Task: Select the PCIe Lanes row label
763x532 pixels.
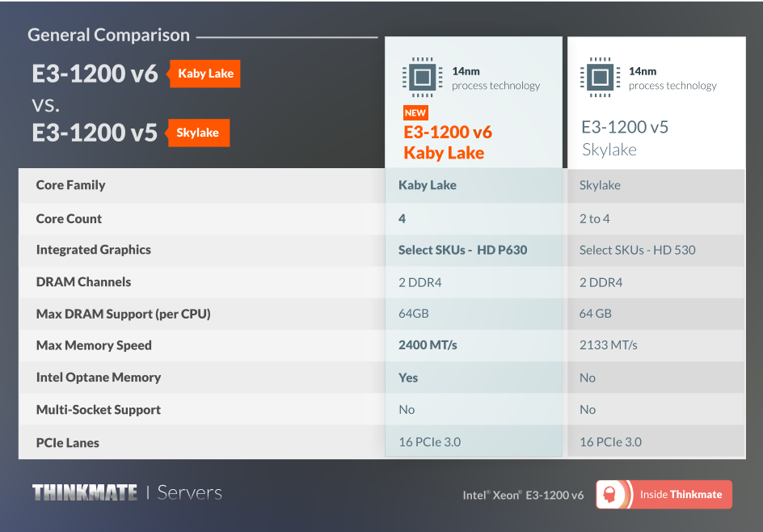Action: pos(68,443)
